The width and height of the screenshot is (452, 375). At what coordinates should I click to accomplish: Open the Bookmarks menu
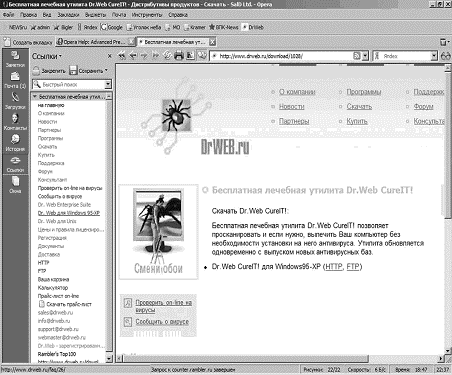coord(68,15)
